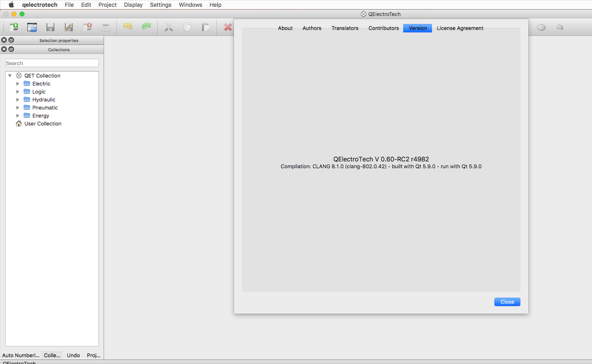Open the About tab
Viewport: 592px width, 364px height.
coord(285,28)
